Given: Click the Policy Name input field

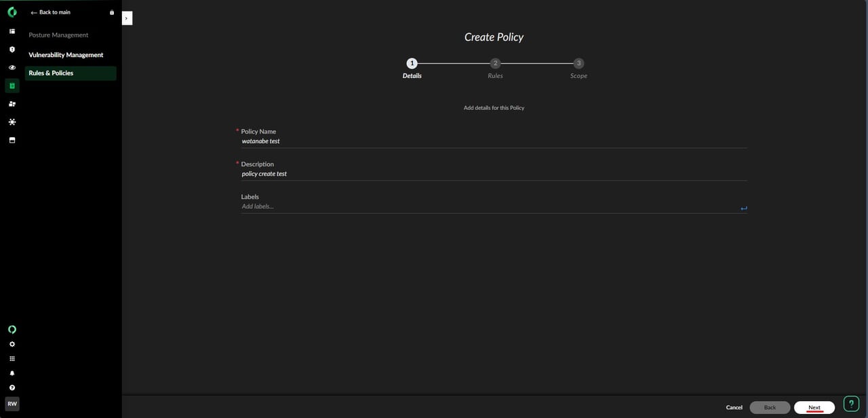Looking at the screenshot, I should [493, 141].
